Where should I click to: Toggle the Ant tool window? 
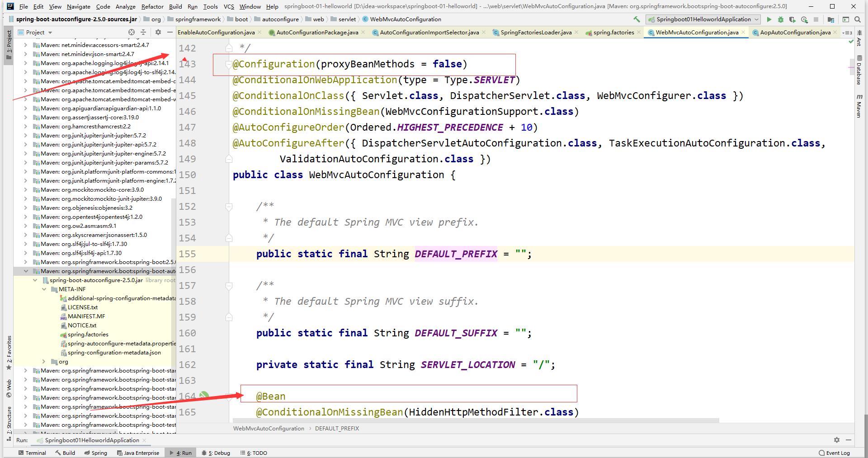tap(859, 38)
